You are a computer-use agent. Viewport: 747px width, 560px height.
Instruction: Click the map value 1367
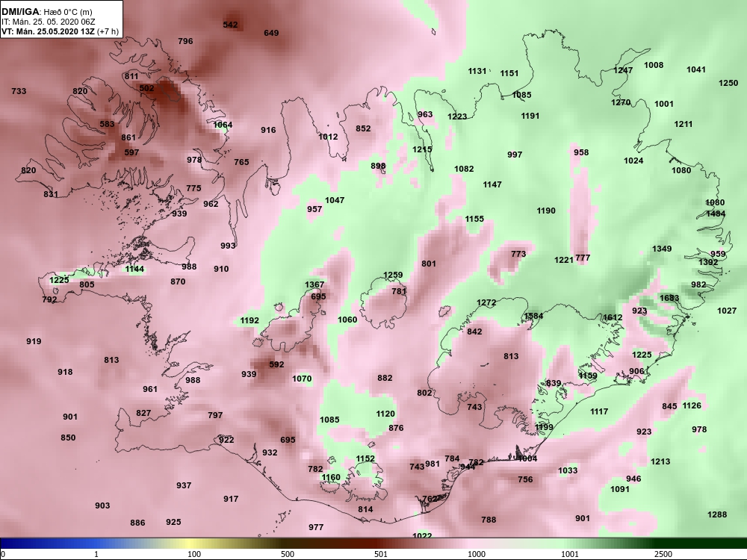click(314, 284)
